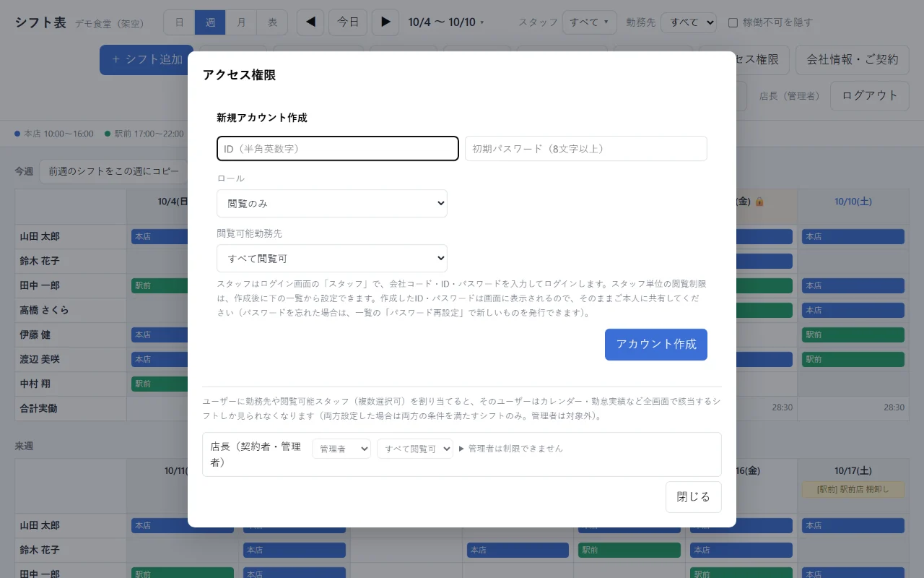The width and height of the screenshot is (924, 578).
Task: Open the 管理者 role dropdown in the 店長 row
Action: tap(341, 449)
